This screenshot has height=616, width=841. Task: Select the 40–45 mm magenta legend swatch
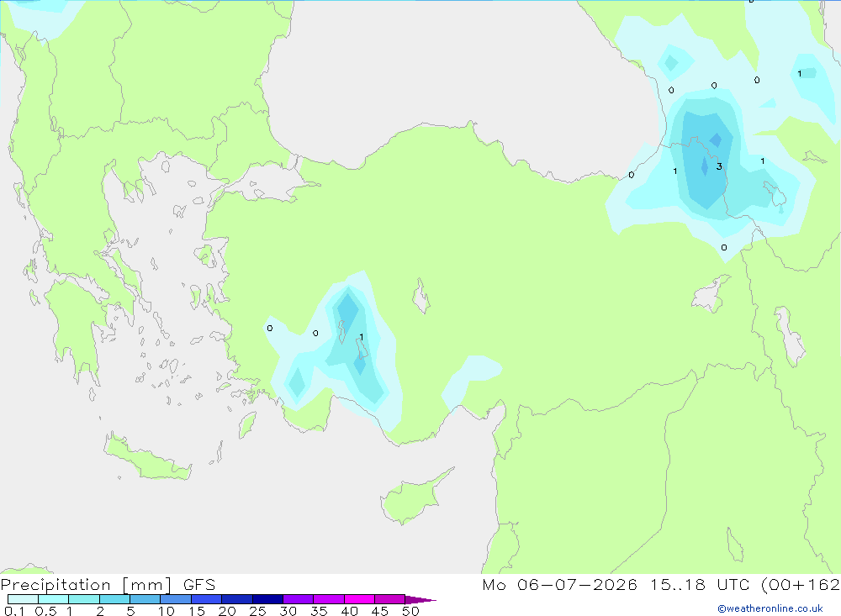(359, 599)
